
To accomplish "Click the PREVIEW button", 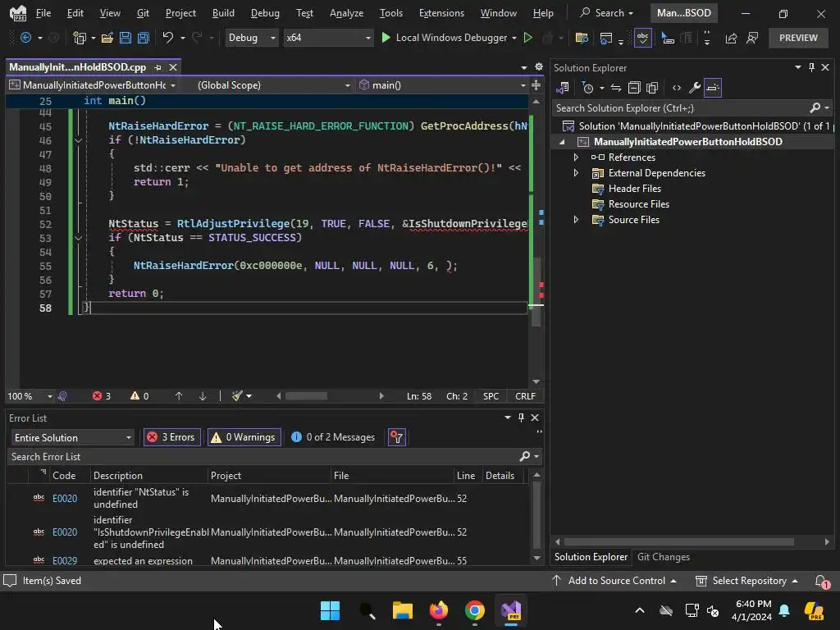I will (798, 38).
